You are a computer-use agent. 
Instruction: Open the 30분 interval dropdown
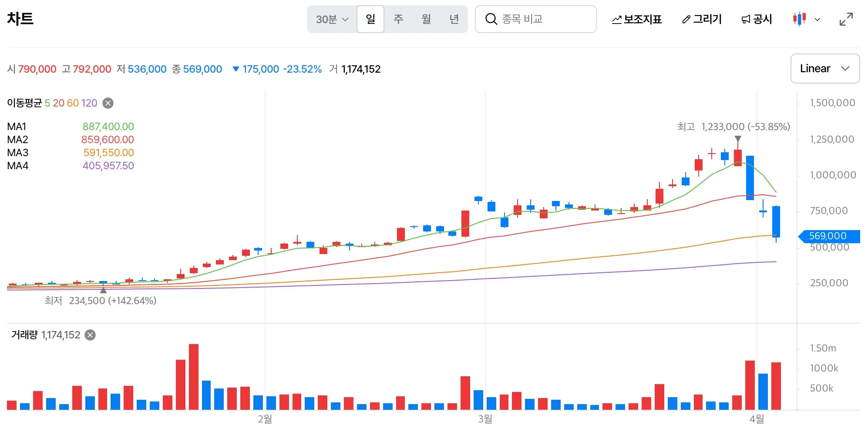pyautogui.click(x=331, y=19)
